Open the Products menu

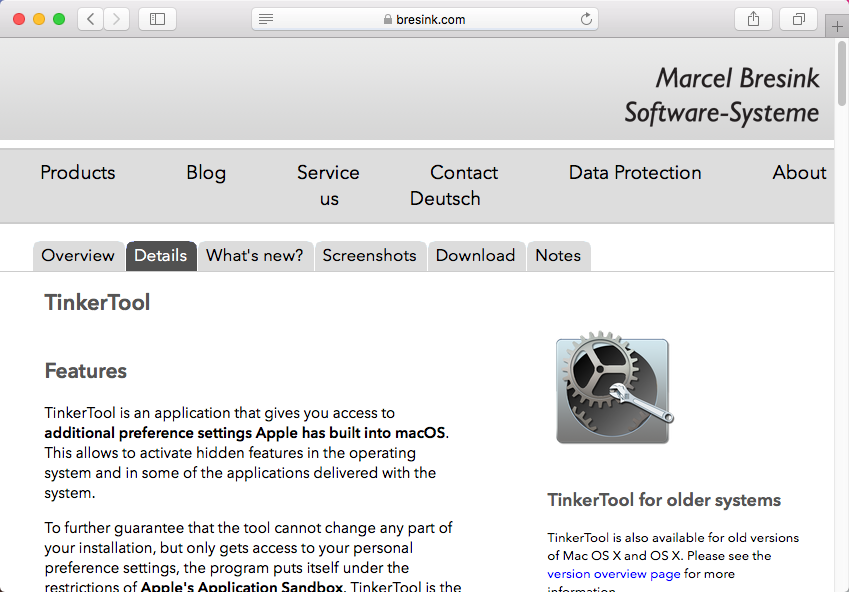pyautogui.click(x=78, y=172)
